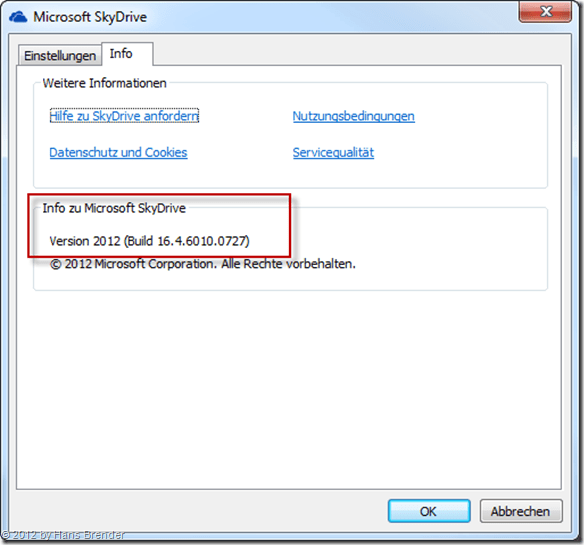Confirm with the OK button
Screen dimensions: 584x545
coord(429,511)
